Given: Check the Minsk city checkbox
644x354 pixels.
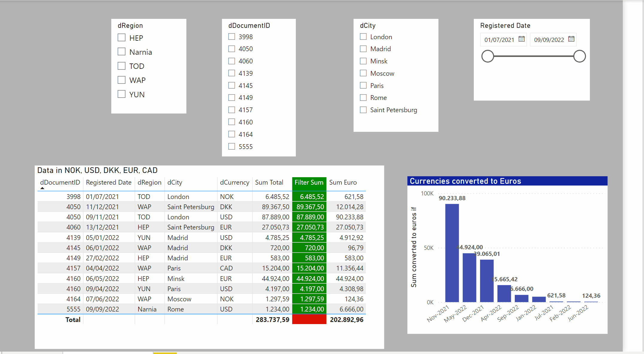Looking at the screenshot, I should (363, 61).
